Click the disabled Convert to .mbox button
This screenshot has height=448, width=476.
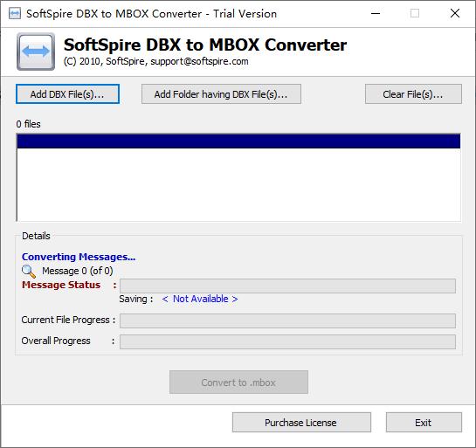[x=238, y=383]
